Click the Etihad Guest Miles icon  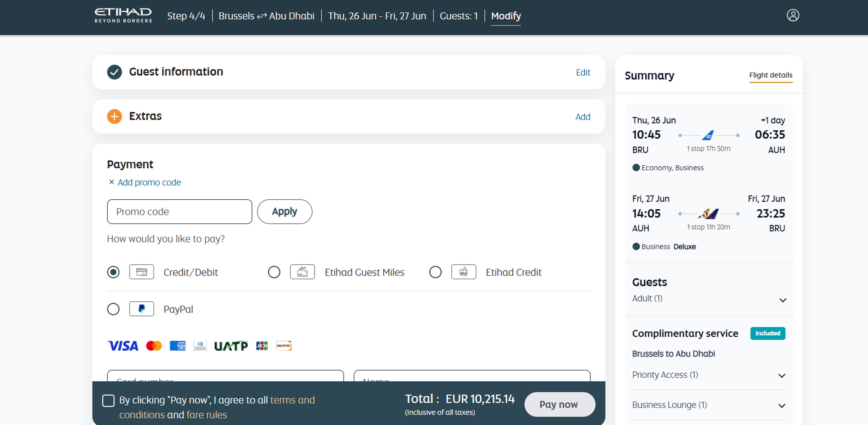tap(302, 272)
